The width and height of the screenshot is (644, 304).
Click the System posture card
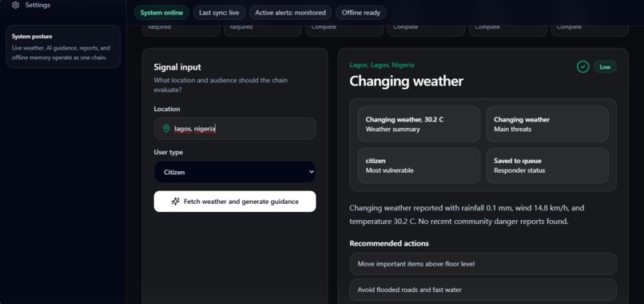[63, 46]
